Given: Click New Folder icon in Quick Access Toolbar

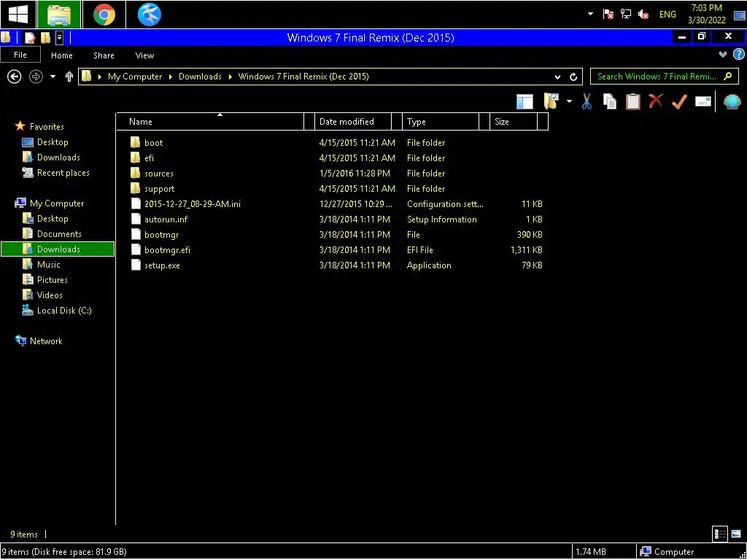Looking at the screenshot, I should (x=45, y=38).
